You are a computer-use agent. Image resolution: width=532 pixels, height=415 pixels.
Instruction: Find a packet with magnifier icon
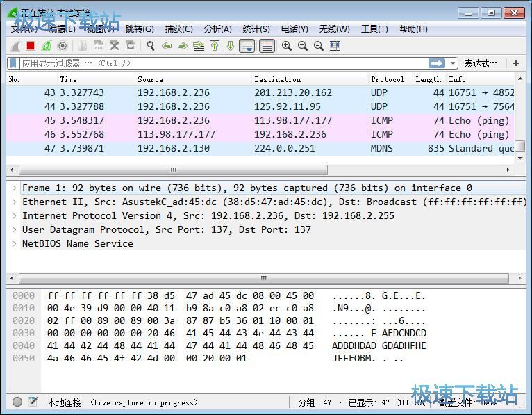click(150, 46)
